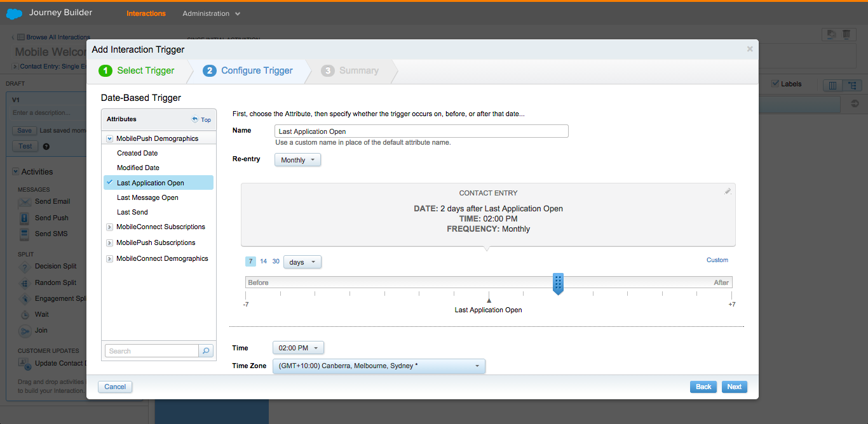This screenshot has height=424, width=868.
Task: Click the Wait clock icon
Action: (x=25, y=314)
